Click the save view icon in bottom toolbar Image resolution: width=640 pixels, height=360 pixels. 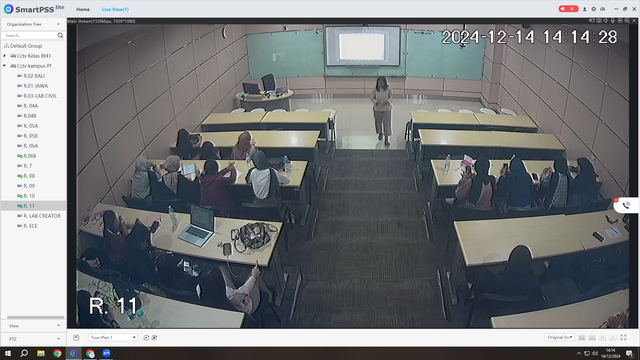click(76, 338)
